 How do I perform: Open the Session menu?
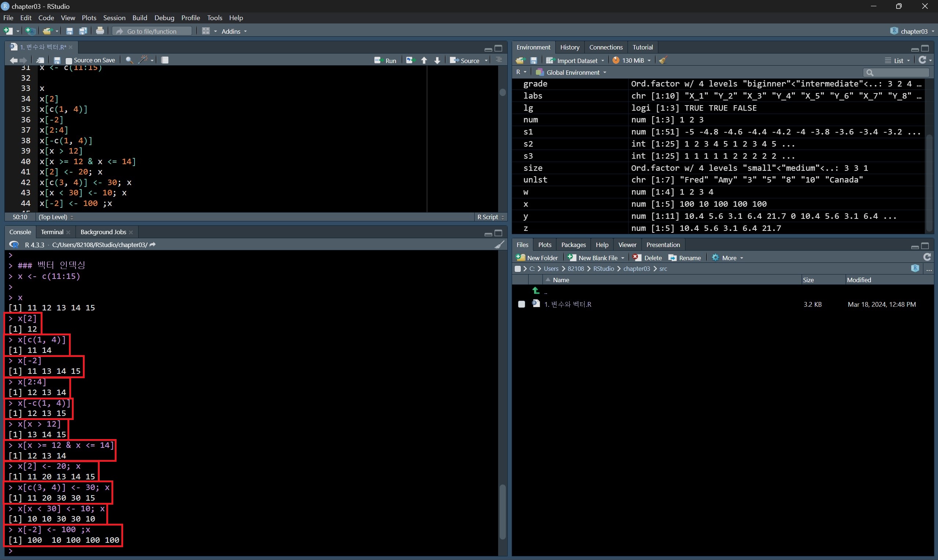tap(114, 18)
